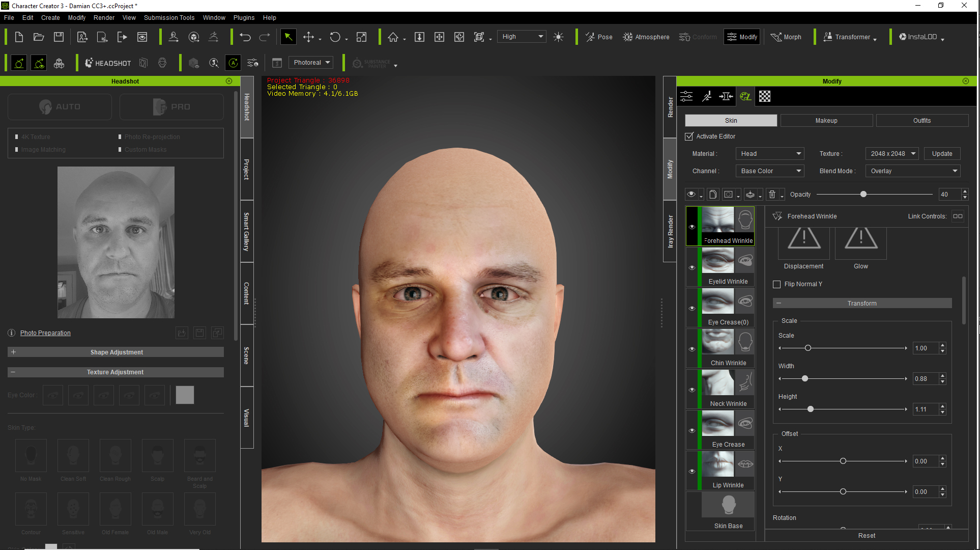Open the Morph tool
The image size is (980, 550).
pos(786,37)
